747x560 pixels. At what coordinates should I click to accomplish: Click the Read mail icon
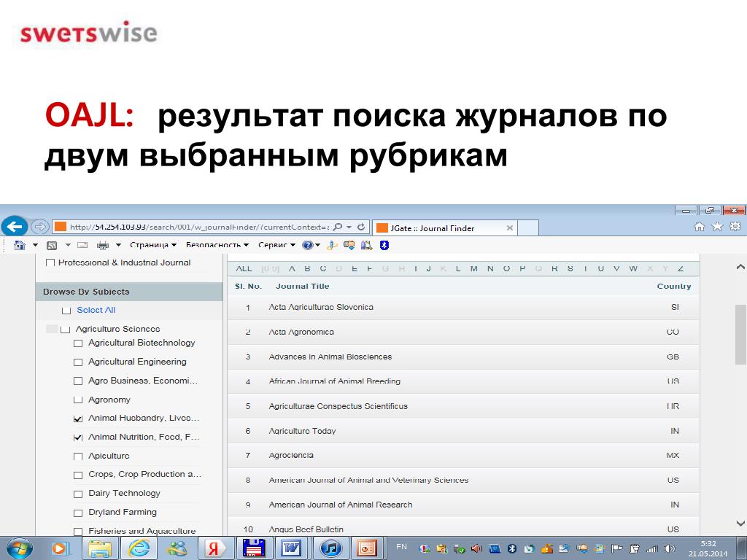pyautogui.click(x=82, y=245)
